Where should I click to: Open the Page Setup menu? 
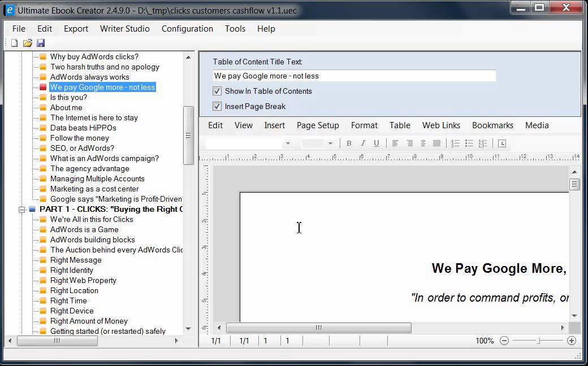318,125
